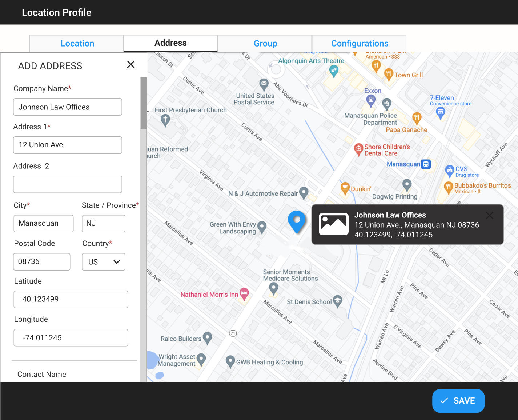Click the Nathaniel Morris Inn hotel pin

pyautogui.click(x=244, y=294)
